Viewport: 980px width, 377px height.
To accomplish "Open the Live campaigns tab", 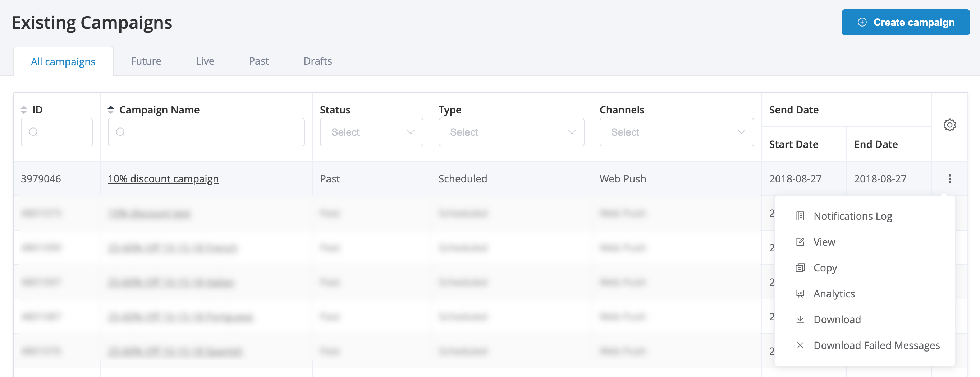I will tap(205, 61).
